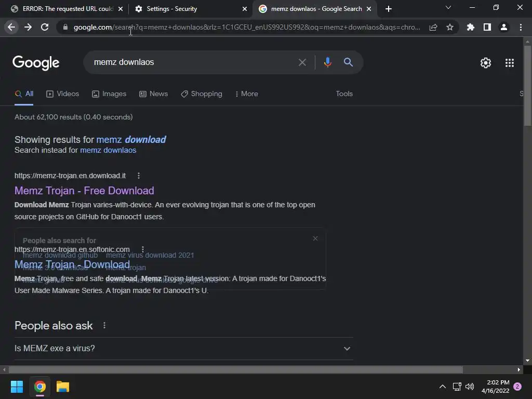Image resolution: width=532 pixels, height=399 pixels.
Task: Share this page using address bar icon
Action: (433, 28)
